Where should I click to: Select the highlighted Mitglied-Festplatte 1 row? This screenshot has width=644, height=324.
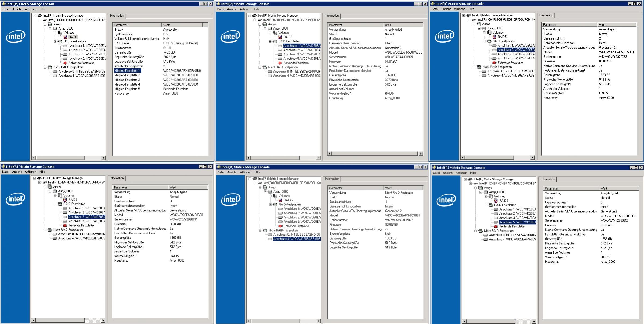pyautogui.click(x=127, y=71)
